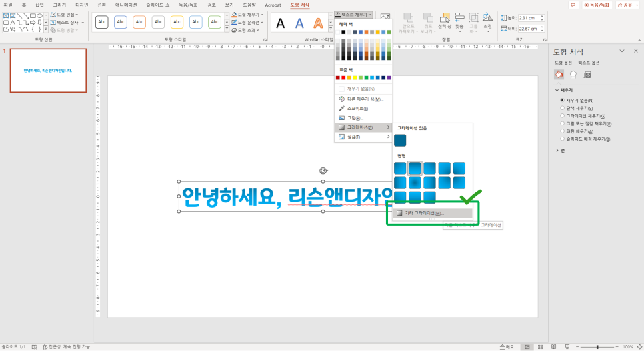Increase 높이 height with up stepper

[542, 17]
